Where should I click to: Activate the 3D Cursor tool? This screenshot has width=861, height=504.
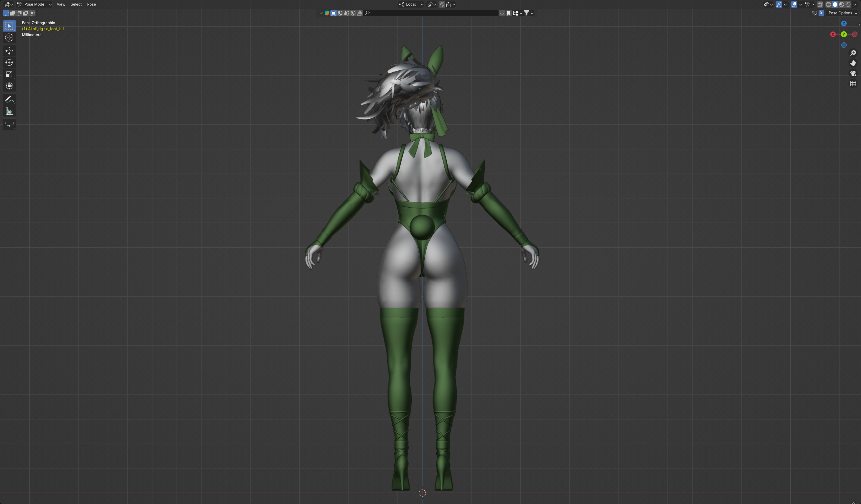click(x=9, y=37)
